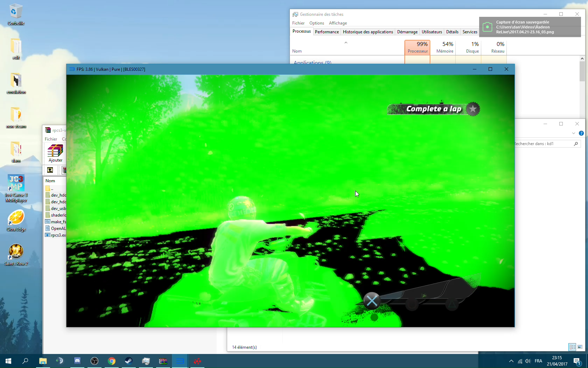This screenshot has width=588, height=368.
Task: Expand the Explorer ribbon chevron
Action: (x=573, y=133)
